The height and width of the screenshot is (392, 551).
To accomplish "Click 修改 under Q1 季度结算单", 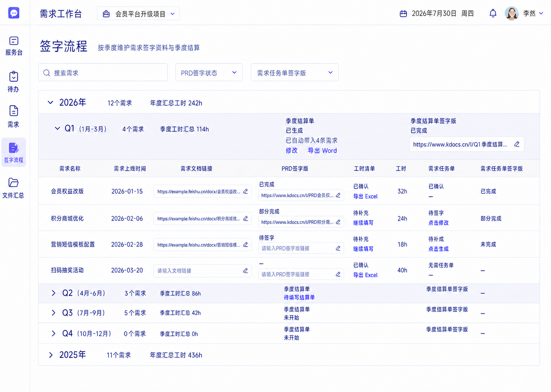I will [292, 150].
